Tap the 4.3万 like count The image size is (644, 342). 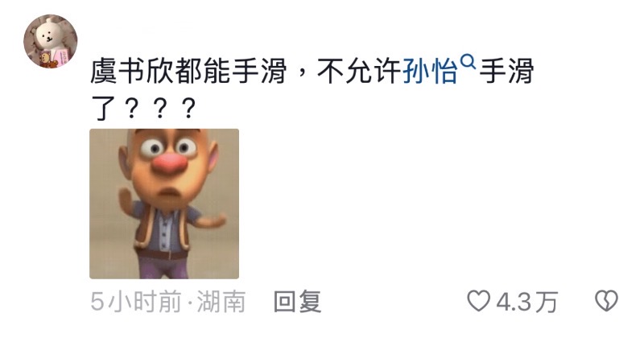coord(527,302)
